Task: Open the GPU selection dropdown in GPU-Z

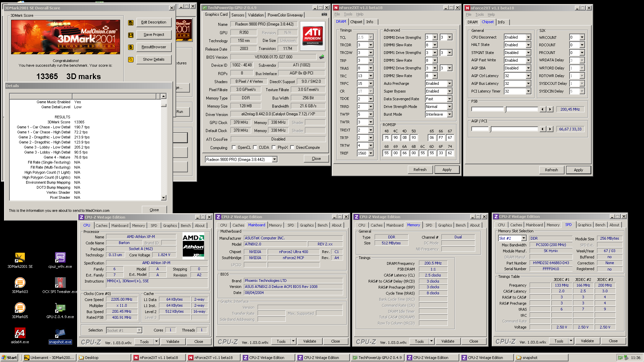Action: [274, 160]
